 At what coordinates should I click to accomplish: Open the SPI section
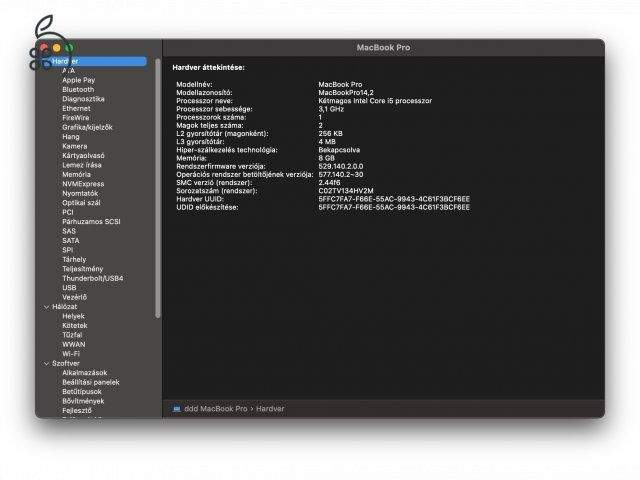68,250
